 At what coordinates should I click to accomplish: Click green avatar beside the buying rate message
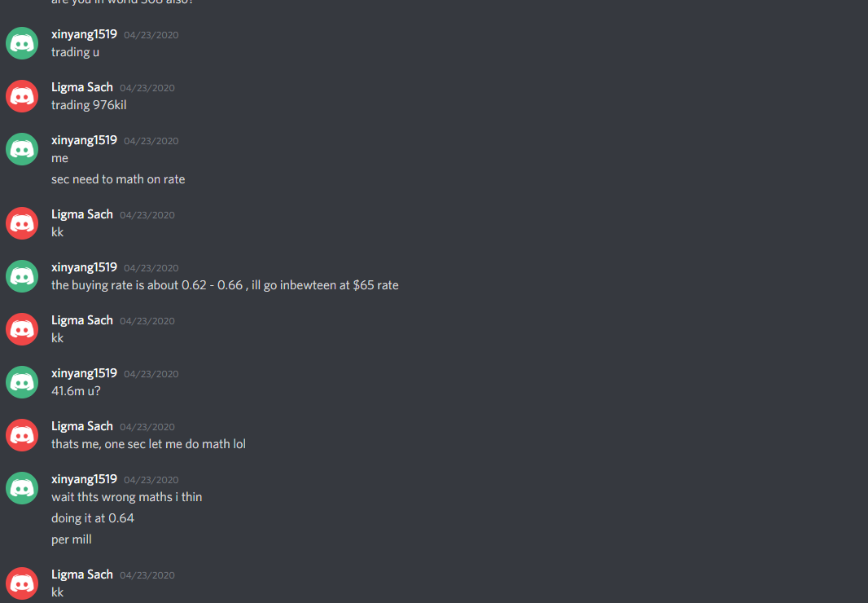pos(22,276)
